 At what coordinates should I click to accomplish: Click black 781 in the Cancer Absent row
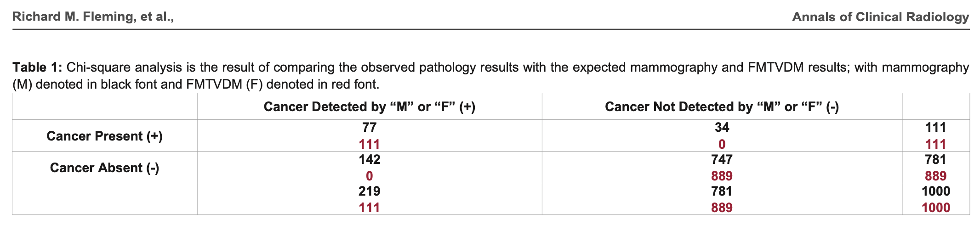(x=935, y=159)
